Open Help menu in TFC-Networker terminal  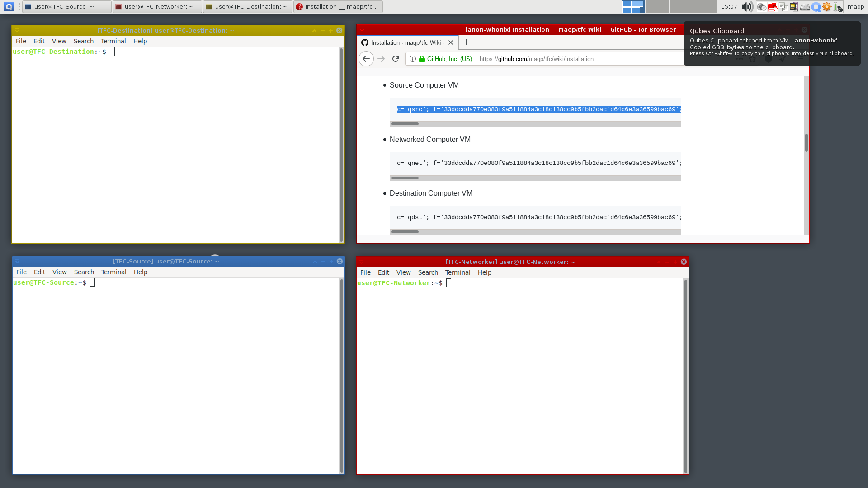click(485, 272)
